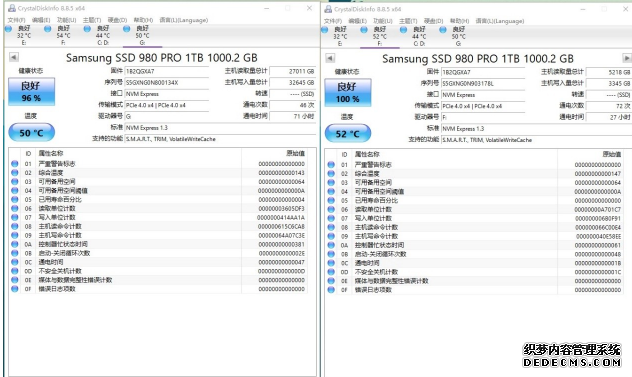Viewport: 632px width, 377px height.
Task: Click the serial number field S5GXNG0N903178L
Action: pos(483,83)
